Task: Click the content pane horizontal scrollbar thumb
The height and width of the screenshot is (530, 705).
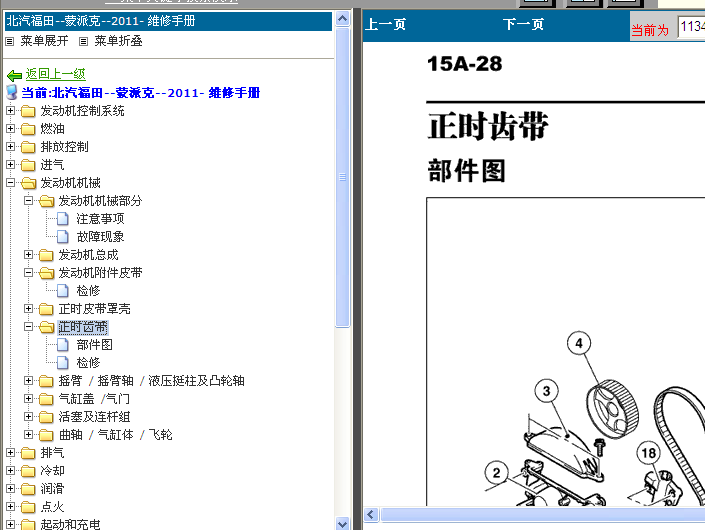Action: 543,514
